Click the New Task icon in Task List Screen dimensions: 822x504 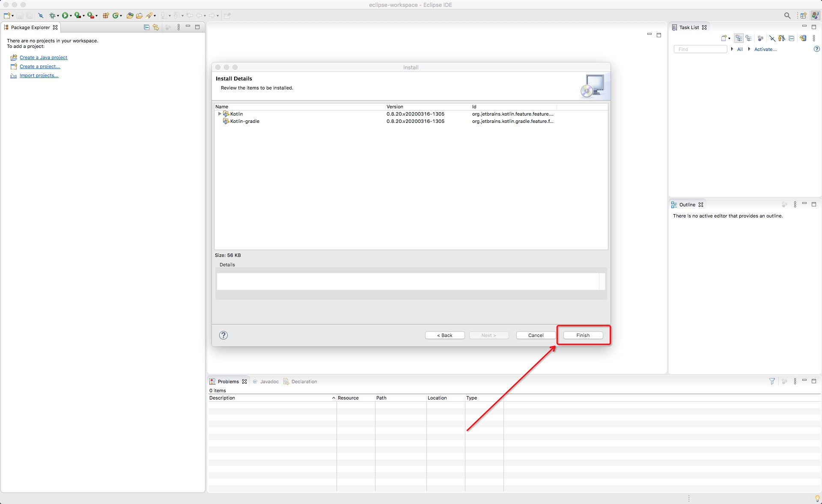[724, 38]
